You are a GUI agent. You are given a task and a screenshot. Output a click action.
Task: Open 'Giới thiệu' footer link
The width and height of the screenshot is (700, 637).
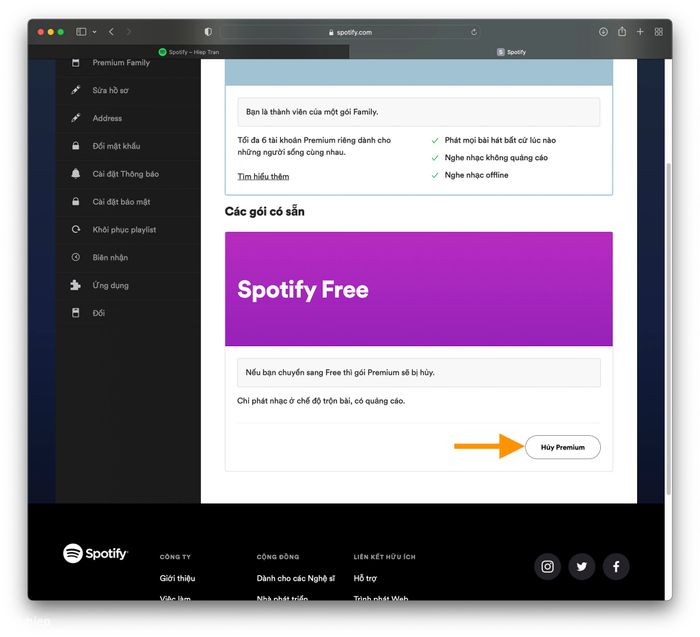click(178, 578)
